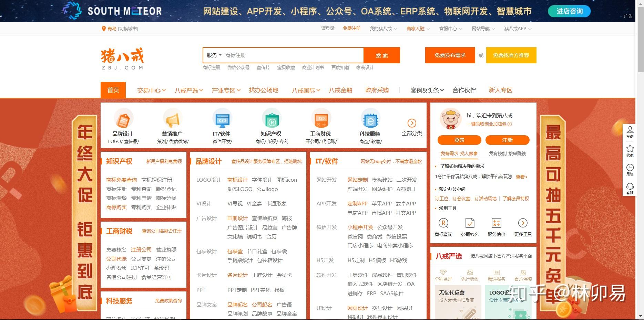Click the 官方保障 icon

click(x=523, y=272)
